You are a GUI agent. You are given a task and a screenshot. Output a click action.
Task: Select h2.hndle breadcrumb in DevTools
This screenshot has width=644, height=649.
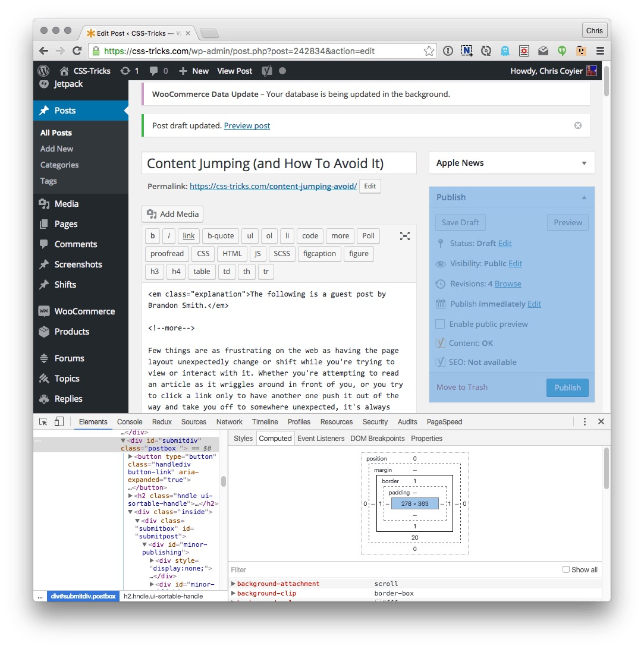163,596
